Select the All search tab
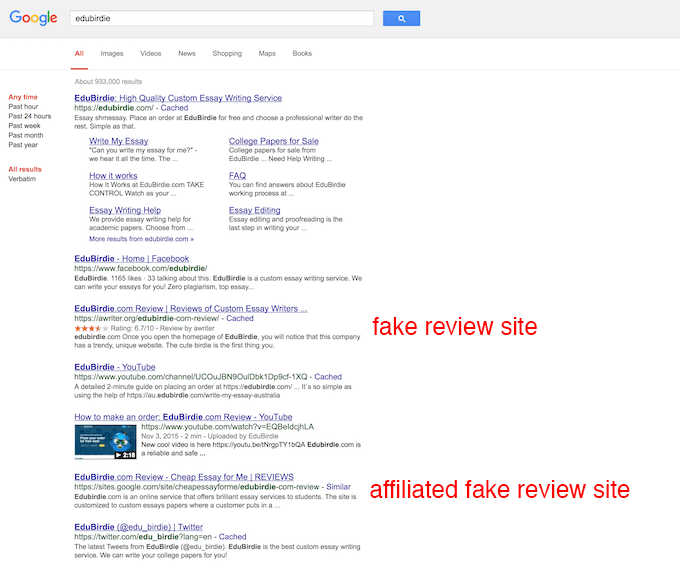 tap(79, 53)
